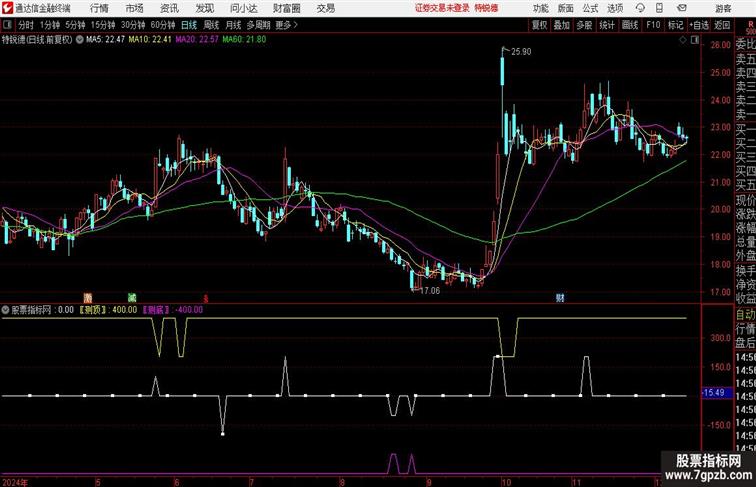Click the MA60: 21.80 indicator value
Screen dimensions: 756x487
(x=244, y=40)
